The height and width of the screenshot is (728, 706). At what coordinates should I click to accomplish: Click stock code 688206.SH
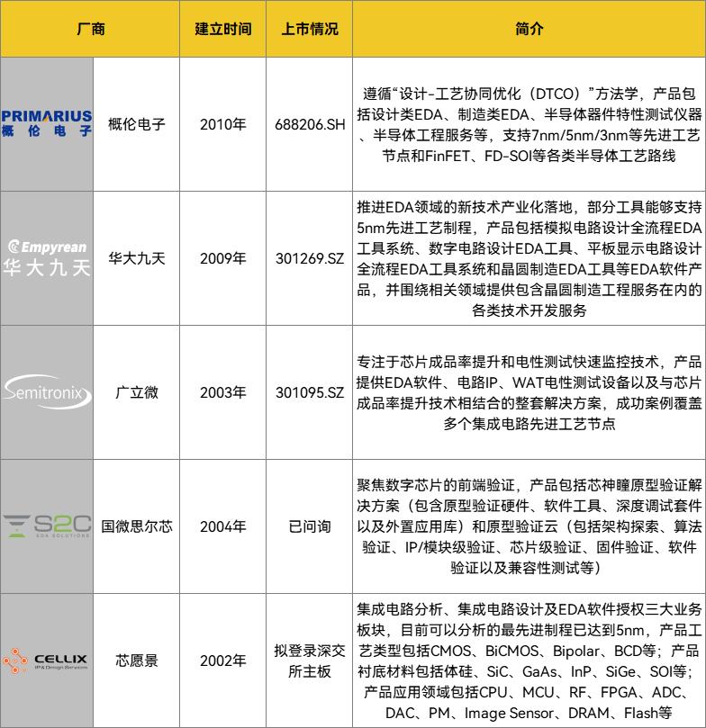click(310, 124)
